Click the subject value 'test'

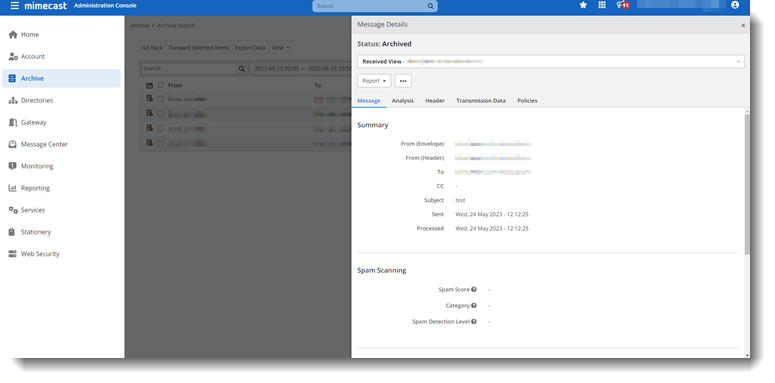pyautogui.click(x=460, y=201)
